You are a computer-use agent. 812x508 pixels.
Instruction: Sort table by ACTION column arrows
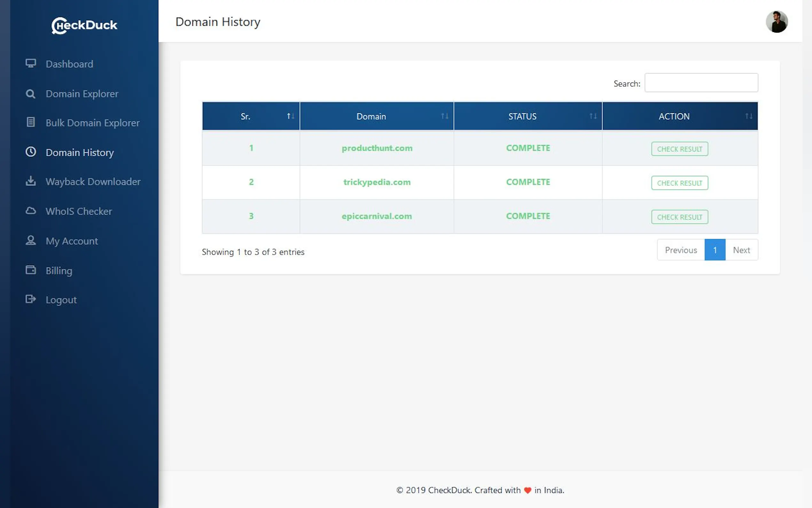point(749,116)
